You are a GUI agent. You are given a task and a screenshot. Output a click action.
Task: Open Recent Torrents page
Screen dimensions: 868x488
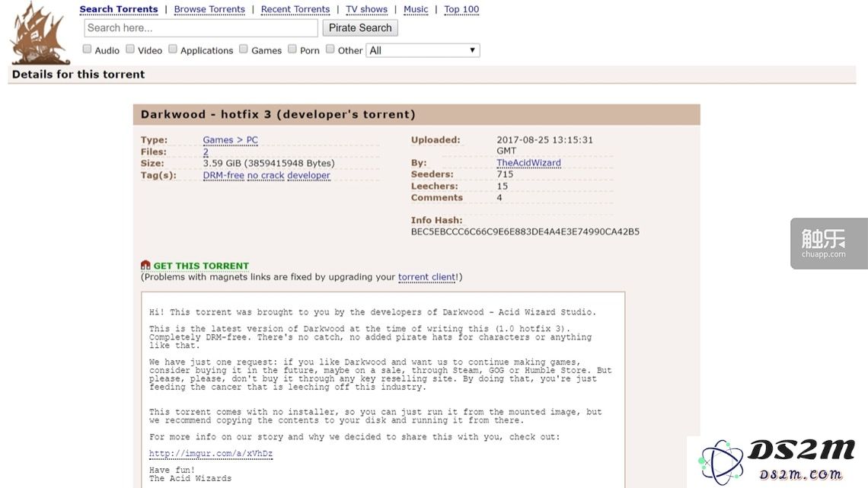pyautogui.click(x=295, y=9)
